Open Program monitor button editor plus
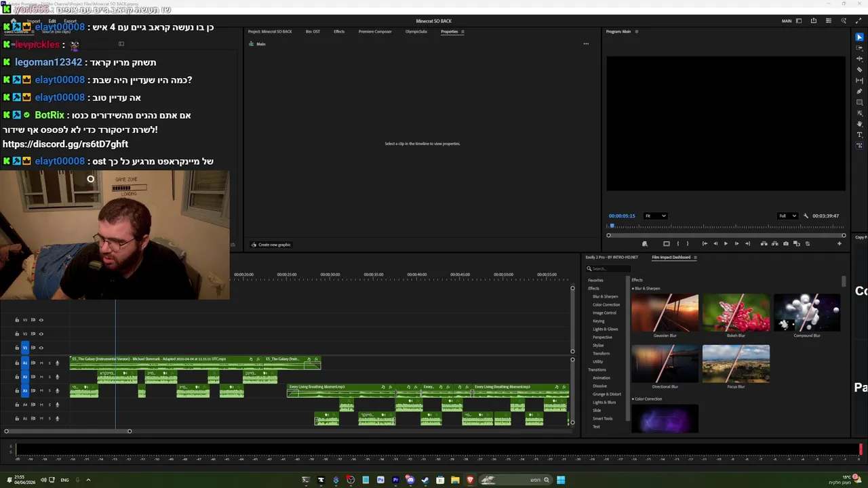868x488 pixels. point(840,243)
